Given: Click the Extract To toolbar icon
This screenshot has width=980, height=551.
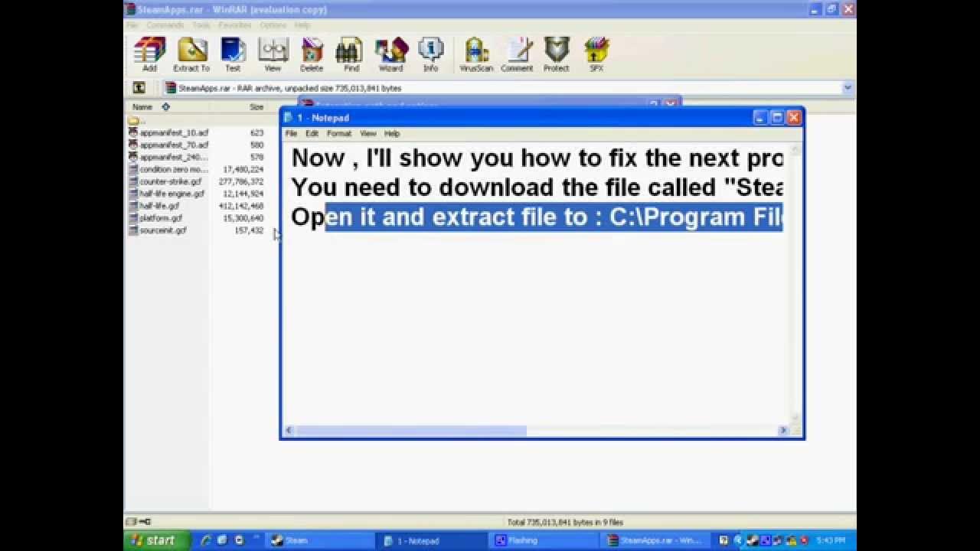Looking at the screenshot, I should coord(191,55).
